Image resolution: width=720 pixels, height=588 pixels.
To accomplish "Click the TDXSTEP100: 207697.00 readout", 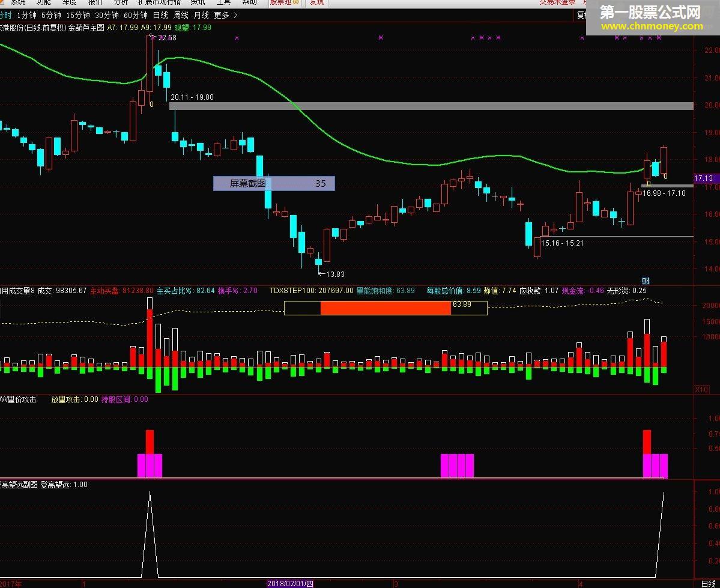I will pyautogui.click(x=311, y=291).
